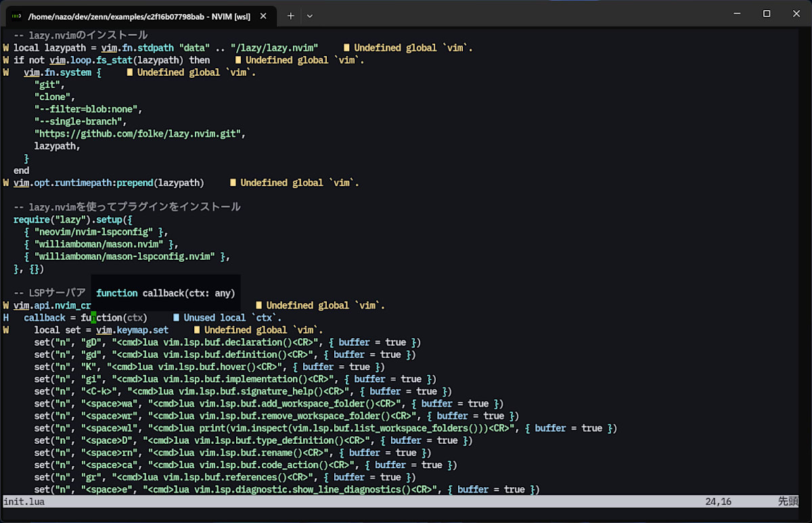Click the 'Unused local `ctx`' hint text

[x=233, y=318]
